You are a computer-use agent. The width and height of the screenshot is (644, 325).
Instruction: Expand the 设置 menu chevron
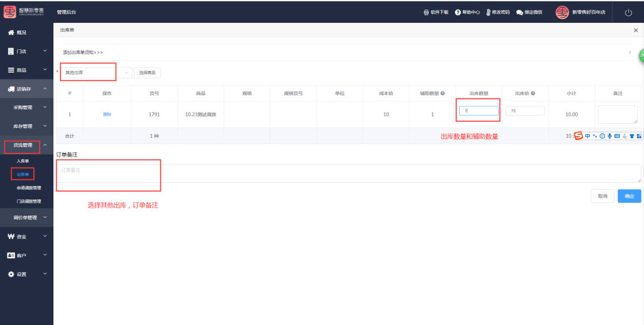click(x=45, y=274)
